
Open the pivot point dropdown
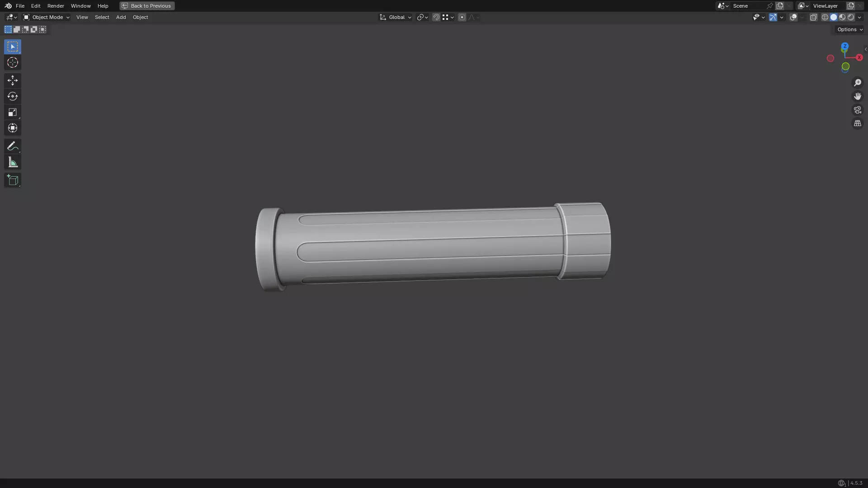[x=422, y=17]
